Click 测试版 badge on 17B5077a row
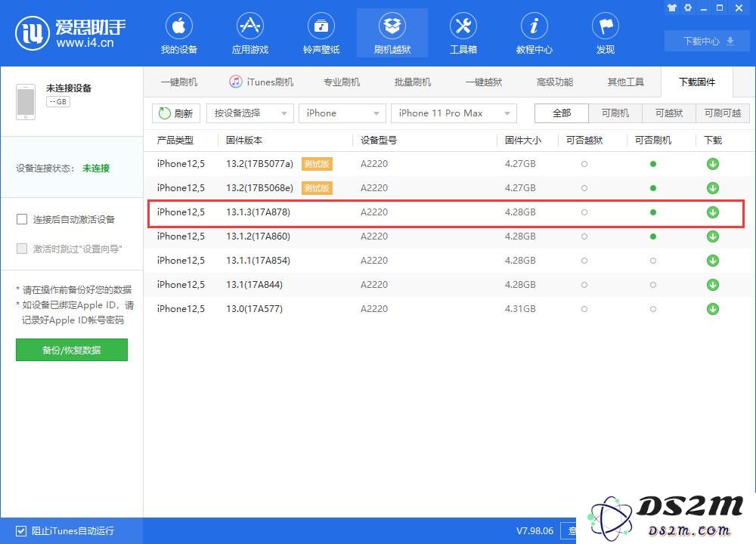 pos(317,164)
